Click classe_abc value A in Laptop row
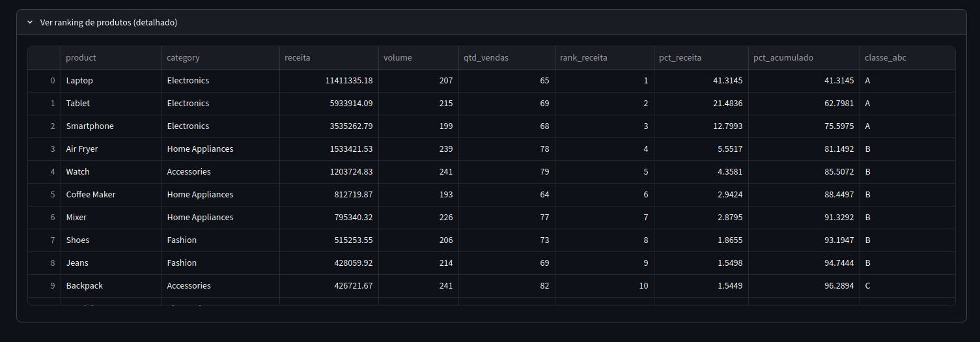The height and width of the screenshot is (342, 980). pos(908,81)
